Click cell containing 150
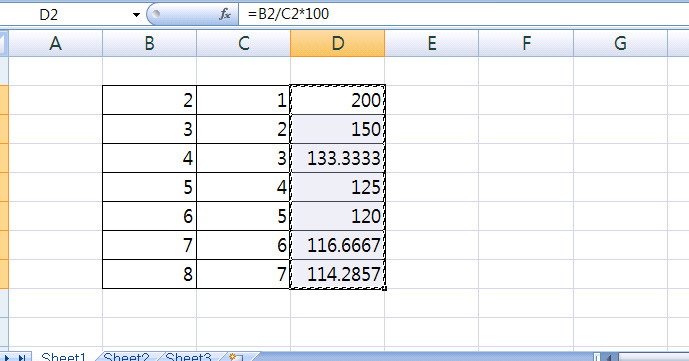The height and width of the screenshot is (361, 689). pos(337,129)
